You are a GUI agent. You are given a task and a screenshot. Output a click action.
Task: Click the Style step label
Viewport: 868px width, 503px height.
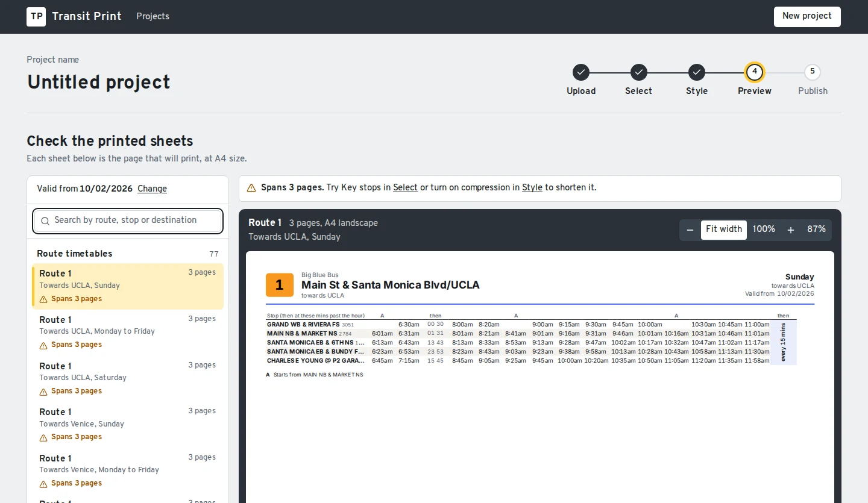pyautogui.click(x=697, y=91)
